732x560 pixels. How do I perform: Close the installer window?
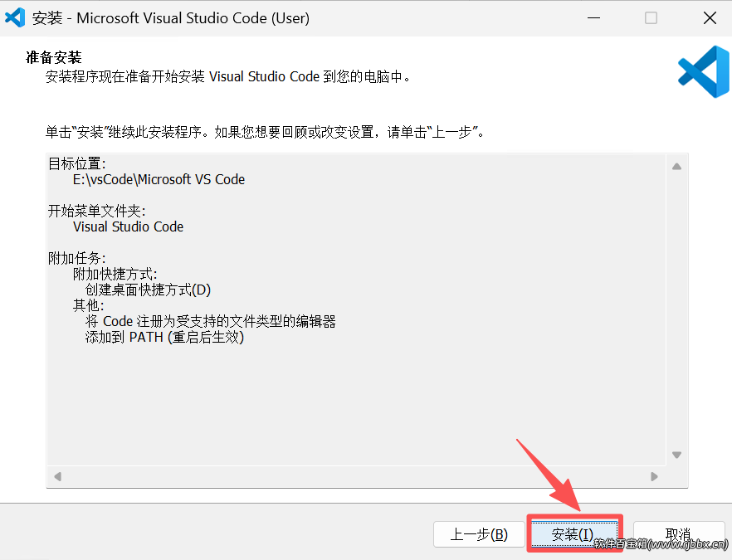[x=710, y=17]
